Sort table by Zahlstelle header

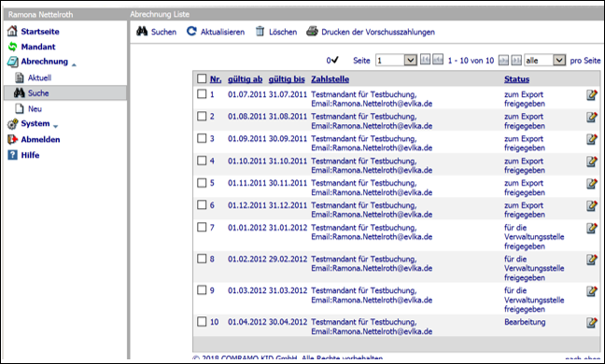coord(331,79)
